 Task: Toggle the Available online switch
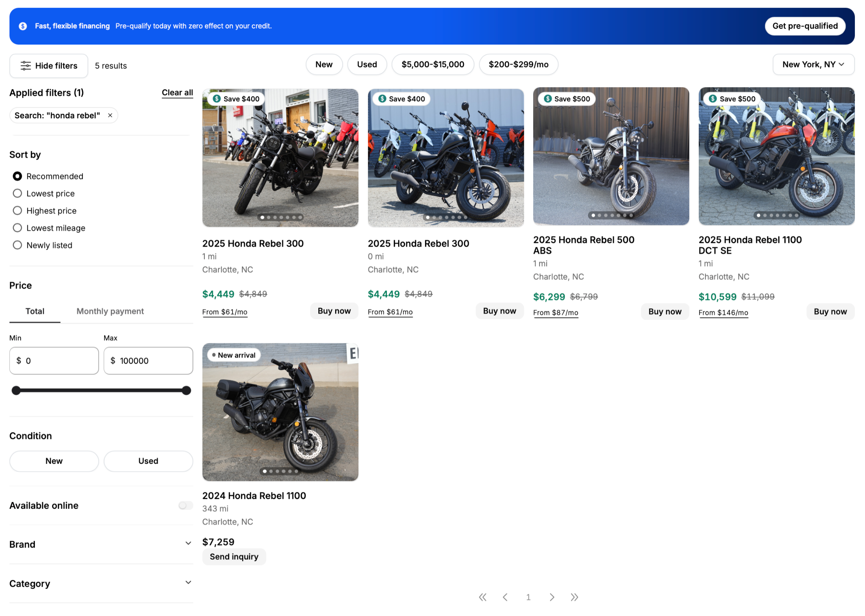(x=186, y=506)
